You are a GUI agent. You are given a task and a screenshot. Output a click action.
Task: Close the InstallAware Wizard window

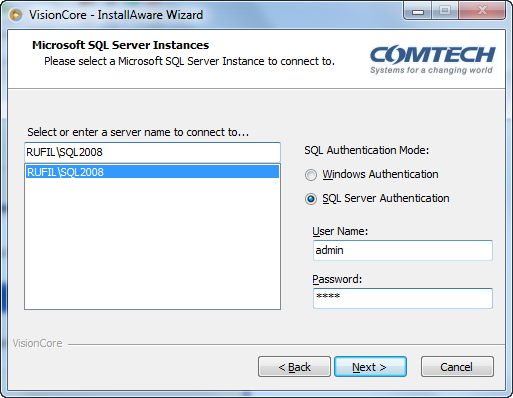(x=482, y=11)
